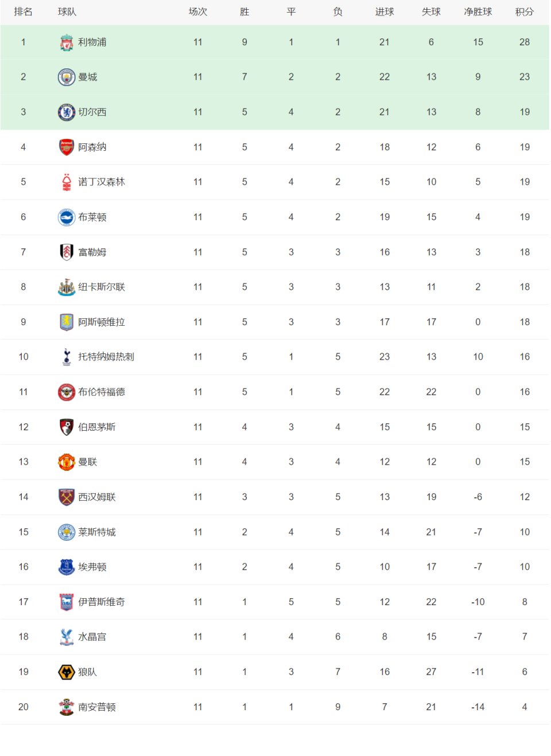Click the Wolves wolf-head crest icon
The image size is (551, 756).
[x=67, y=672]
